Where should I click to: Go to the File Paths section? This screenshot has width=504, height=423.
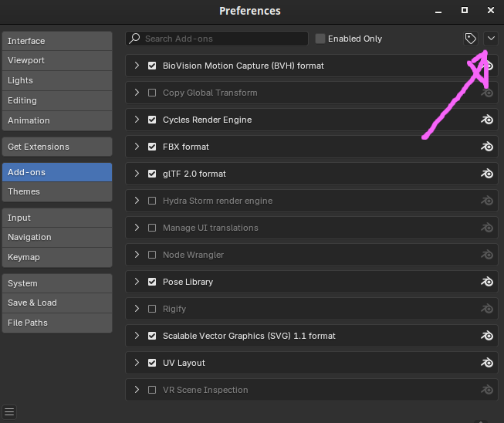57,323
